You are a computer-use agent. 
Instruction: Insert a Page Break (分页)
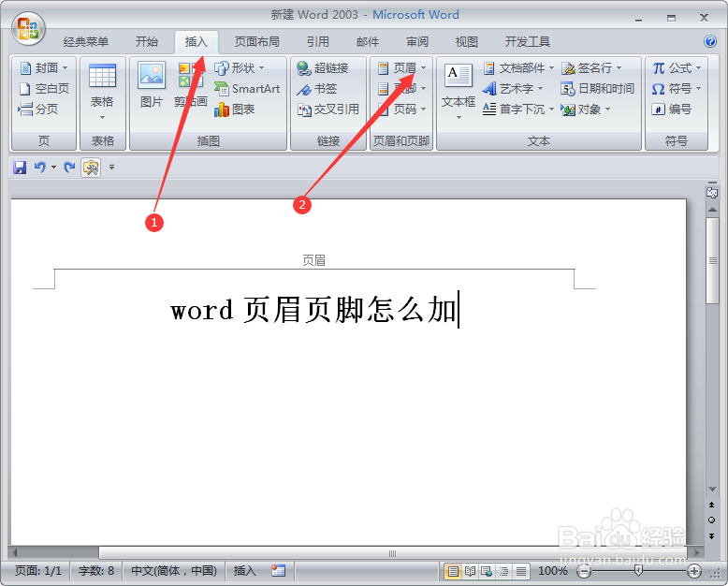[x=38, y=110]
